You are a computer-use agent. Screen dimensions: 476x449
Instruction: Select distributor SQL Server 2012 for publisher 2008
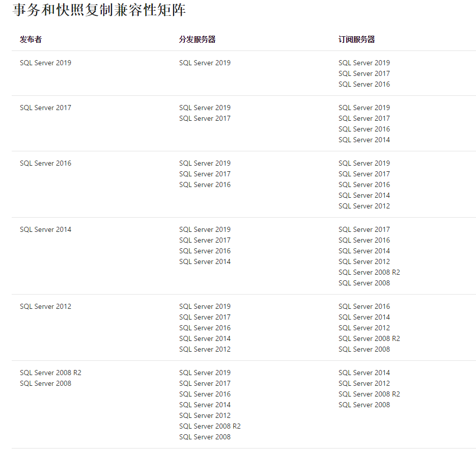(205, 416)
